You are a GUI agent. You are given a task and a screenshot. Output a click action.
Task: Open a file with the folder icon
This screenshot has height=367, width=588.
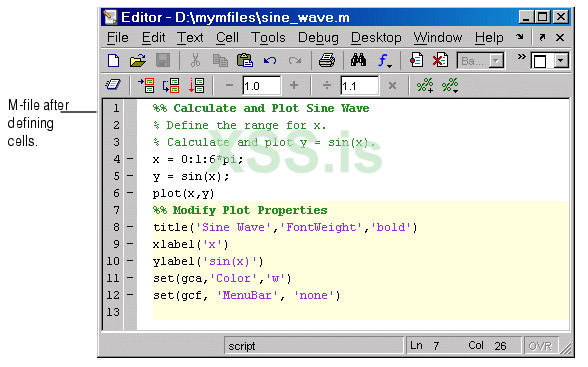pyautogui.click(x=137, y=60)
